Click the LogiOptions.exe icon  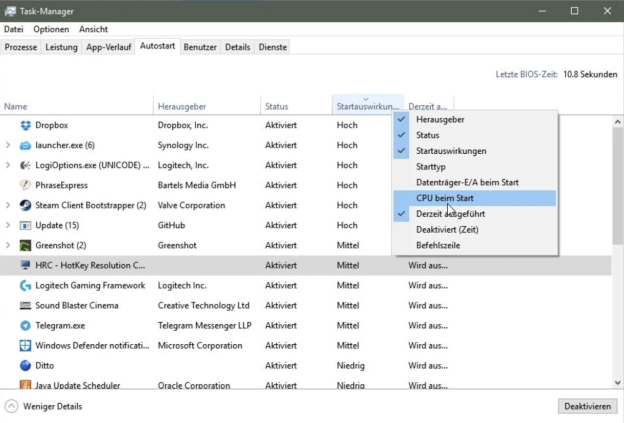pyautogui.click(x=25, y=165)
